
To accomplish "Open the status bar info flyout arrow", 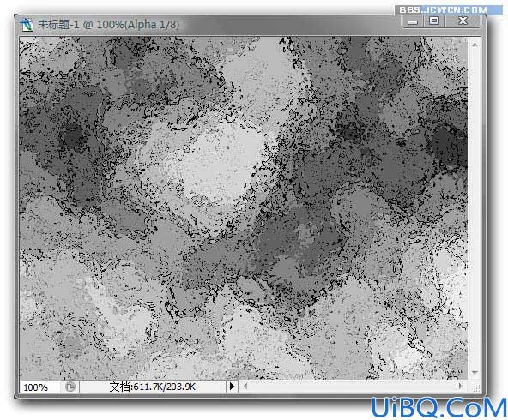I will click(x=232, y=386).
